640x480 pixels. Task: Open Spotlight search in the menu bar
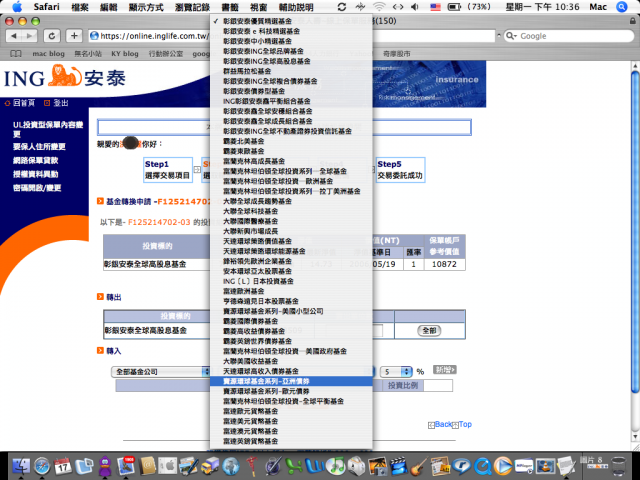pos(622,7)
